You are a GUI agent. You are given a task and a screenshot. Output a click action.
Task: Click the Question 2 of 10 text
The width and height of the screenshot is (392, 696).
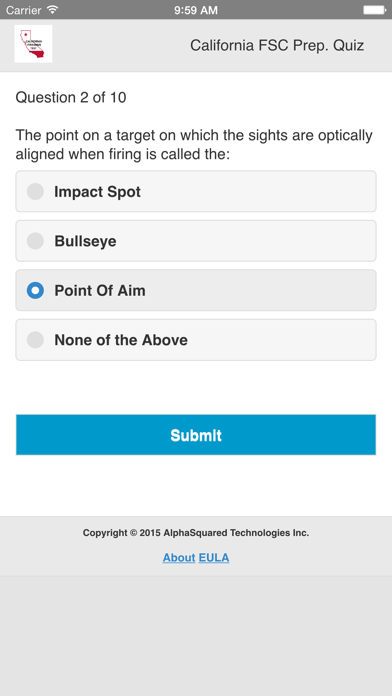71,97
